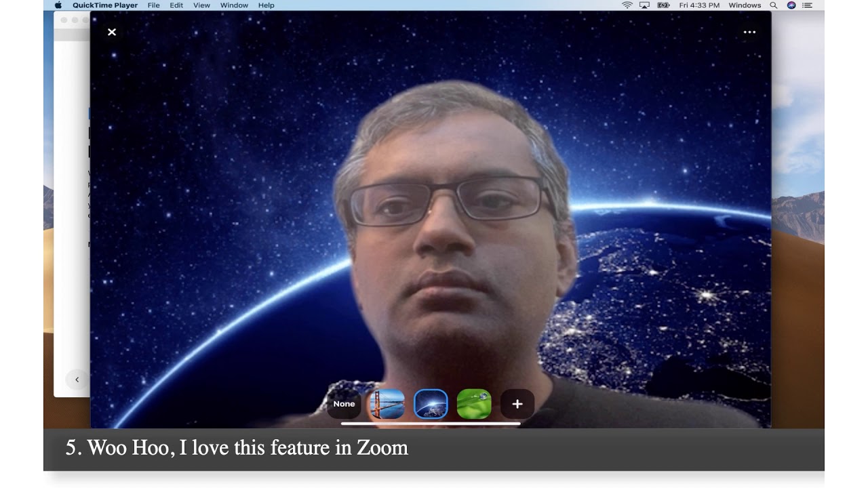Click the back chevron in the window behind
This screenshot has height=488, width=868.
click(77, 380)
